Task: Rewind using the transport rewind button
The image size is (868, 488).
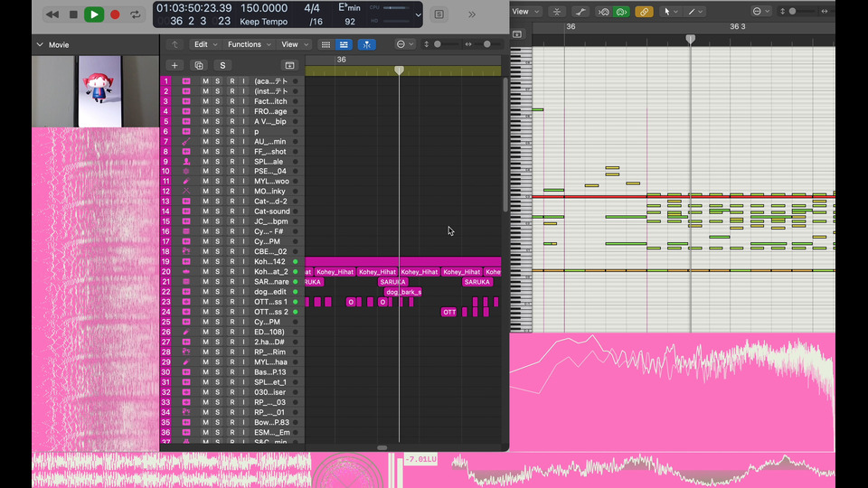Action: coord(52,14)
